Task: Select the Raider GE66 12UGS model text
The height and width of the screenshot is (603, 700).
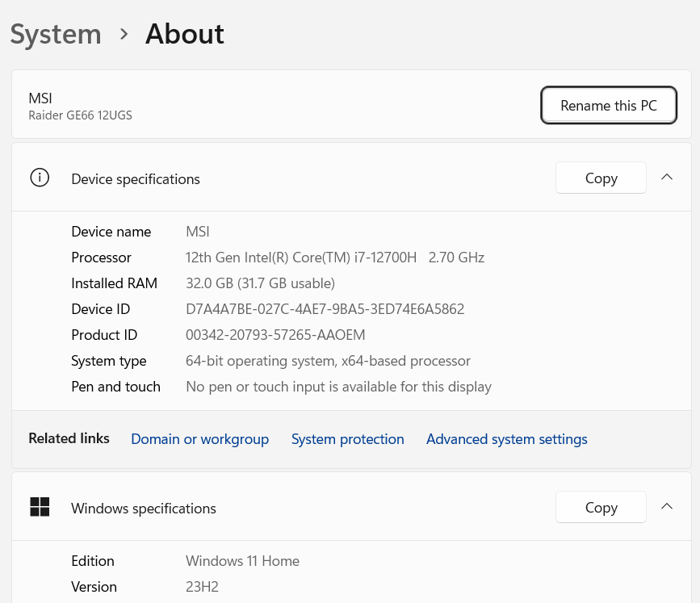Action: pyautogui.click(x=81, y=115)
